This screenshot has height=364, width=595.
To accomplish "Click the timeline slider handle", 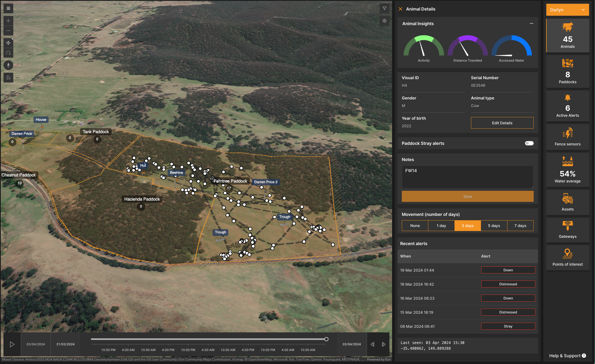I will click(x=326, y=339).
